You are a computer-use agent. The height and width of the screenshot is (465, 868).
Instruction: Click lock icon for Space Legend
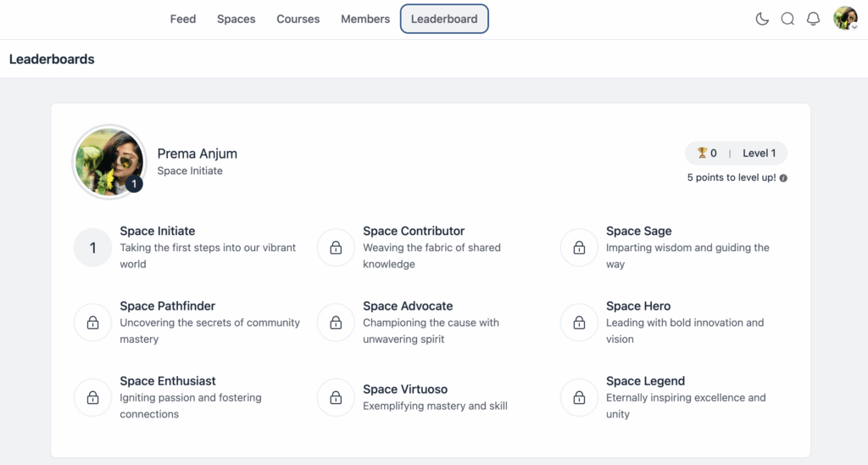pos(579,397)
